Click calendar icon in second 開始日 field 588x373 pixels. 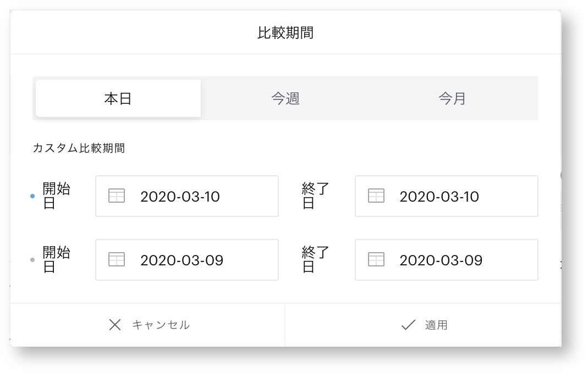117,259
